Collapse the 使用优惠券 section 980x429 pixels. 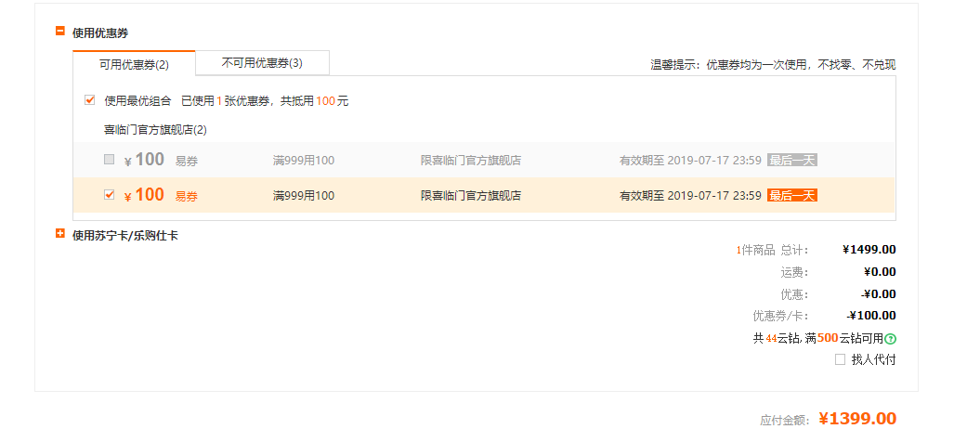tap(60, 31)
